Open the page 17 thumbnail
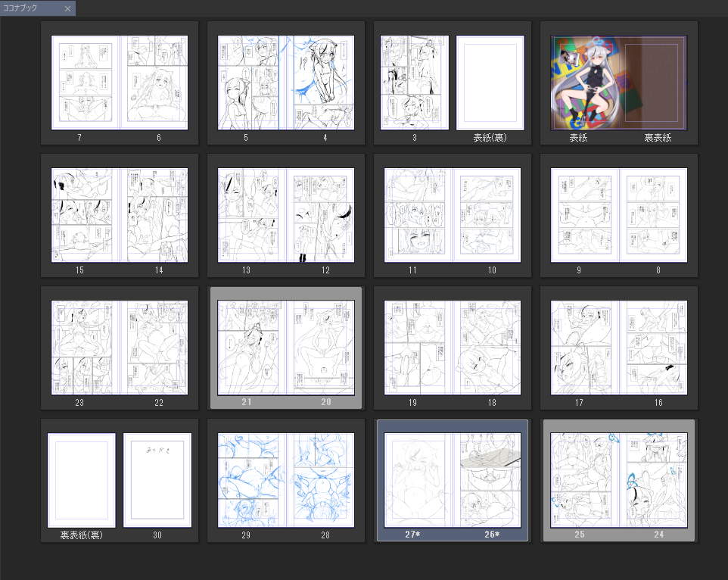The height and width of the screenshot is (580, 728). pyautogui.click(x=584, y=348)
